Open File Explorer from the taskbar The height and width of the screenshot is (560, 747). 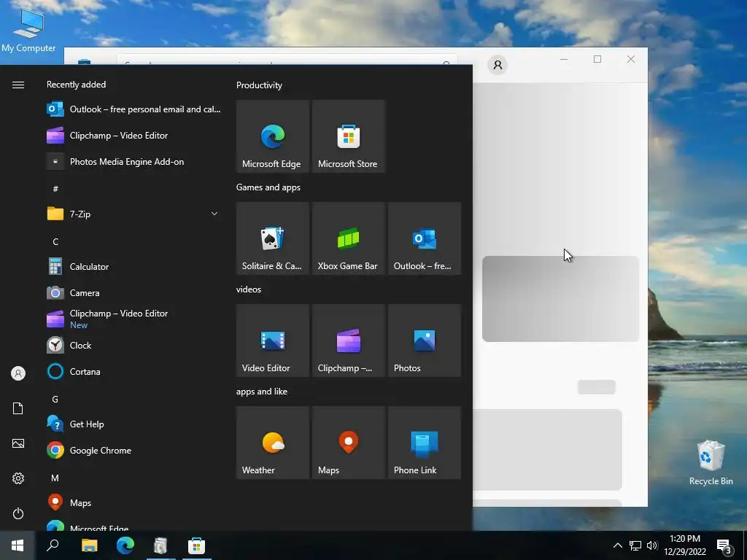pyautogui.click(x=90, y=545)
